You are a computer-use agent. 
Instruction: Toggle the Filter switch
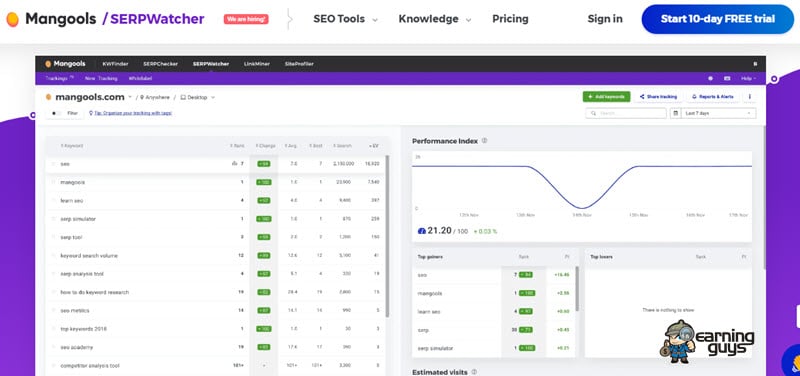pos(55,113)
